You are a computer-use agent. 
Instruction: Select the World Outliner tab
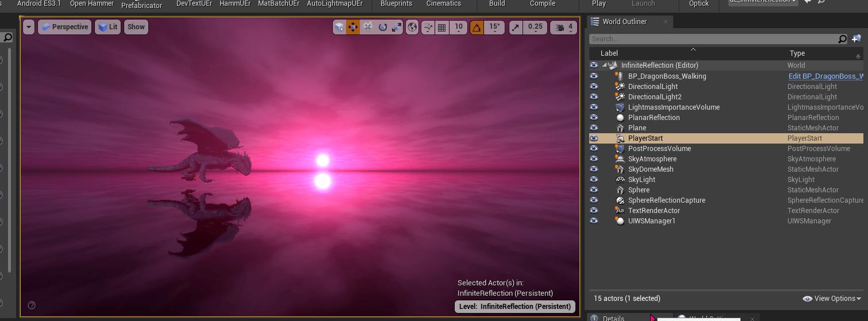point(624,22)
